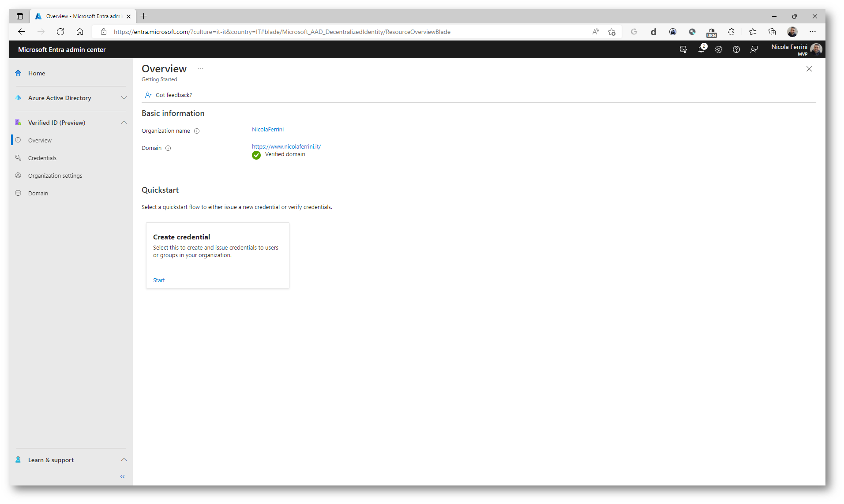The width and height of the screenshot is (844, 504).
Task: Close the Overview blade
Action: point(809,69)
